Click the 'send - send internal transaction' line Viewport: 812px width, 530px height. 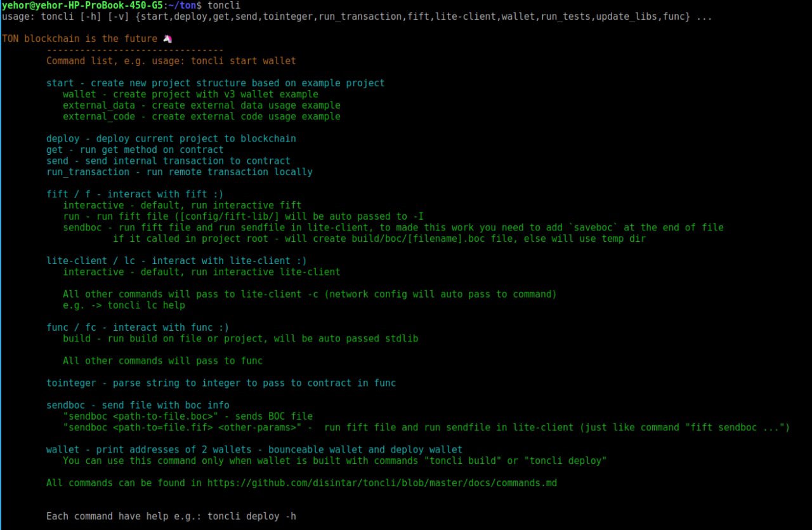pyautogui.click(x=168, y=161)
